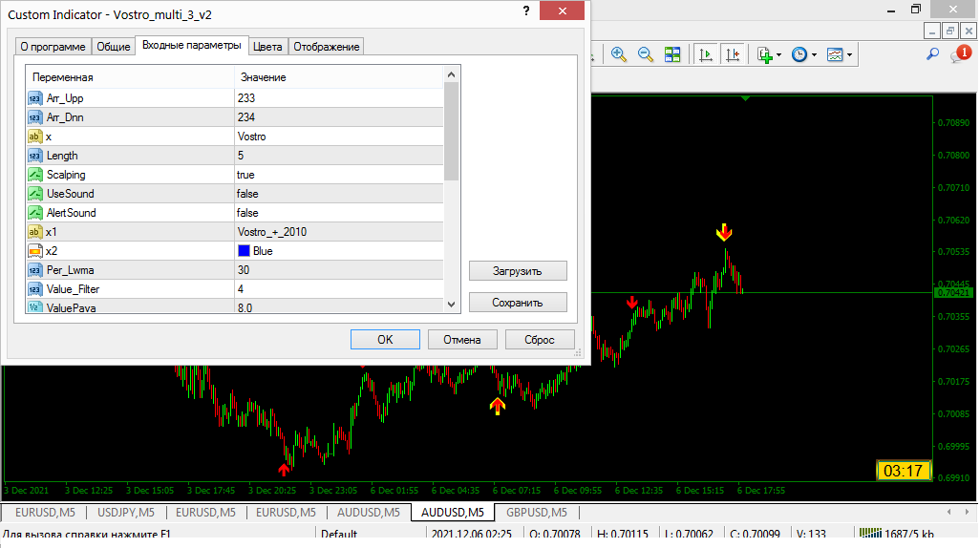
Task: Switch to the Цвета tab
Action: (x=267, y=47)
